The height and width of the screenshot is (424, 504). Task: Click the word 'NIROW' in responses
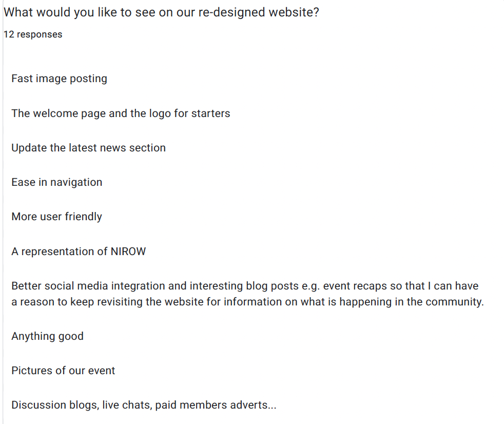(128, 252)
